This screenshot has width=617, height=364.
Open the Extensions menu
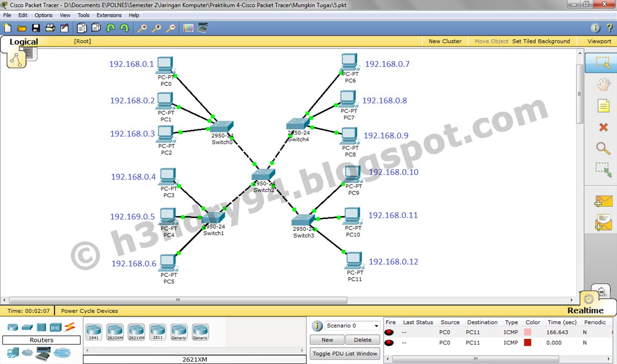(x=108, y=15)
